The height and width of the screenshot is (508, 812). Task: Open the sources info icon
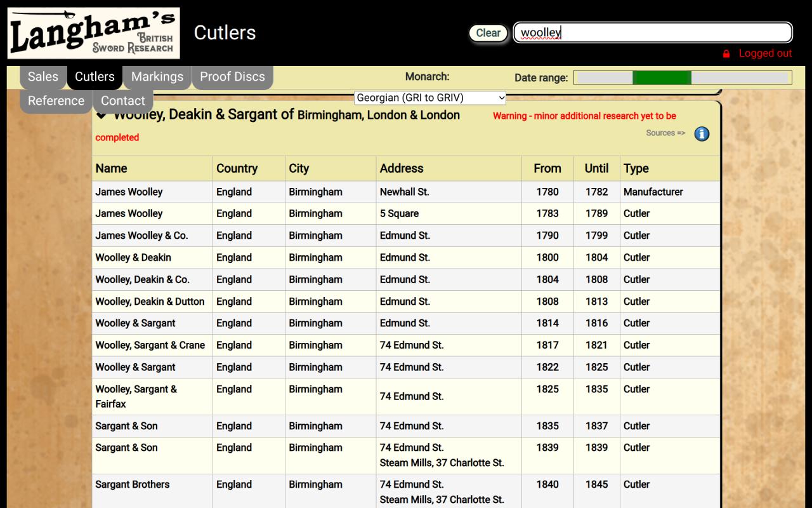pyautogui.click(x=702, y=134)
